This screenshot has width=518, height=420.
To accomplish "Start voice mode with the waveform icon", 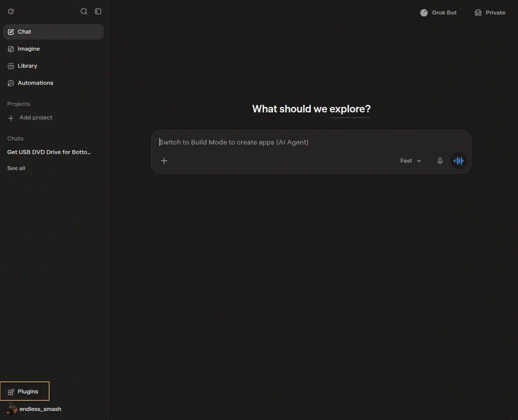I will (x=458, y=161).
